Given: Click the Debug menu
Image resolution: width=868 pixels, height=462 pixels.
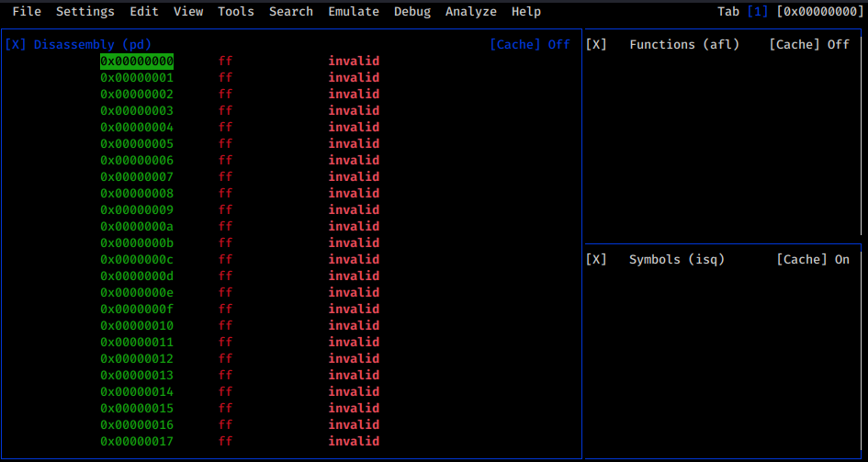Looking at the screenshot, I should (x=412, y=12).
